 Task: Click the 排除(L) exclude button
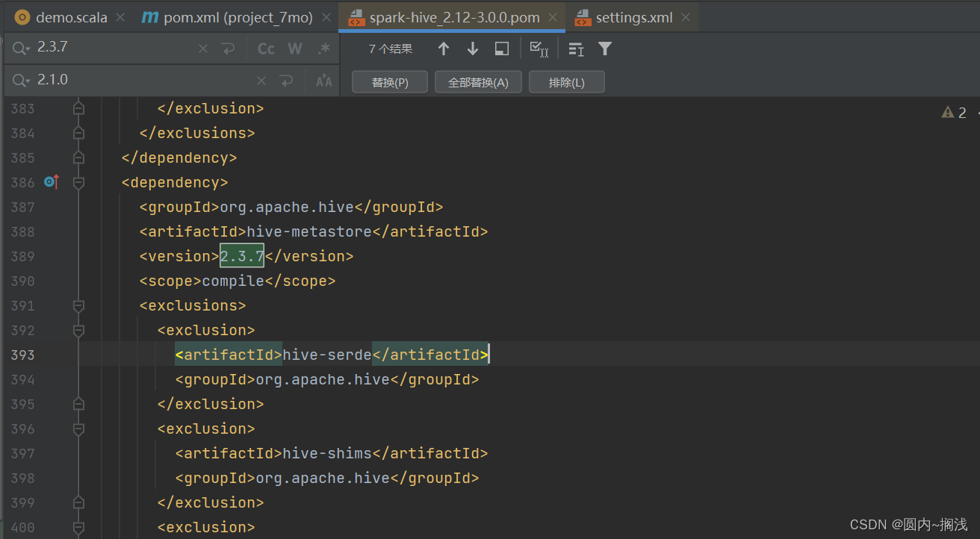click(x=567, y=82)
